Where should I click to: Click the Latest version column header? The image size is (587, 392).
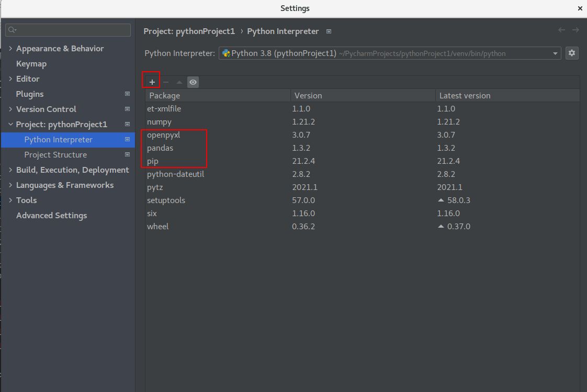coord(507,95)
